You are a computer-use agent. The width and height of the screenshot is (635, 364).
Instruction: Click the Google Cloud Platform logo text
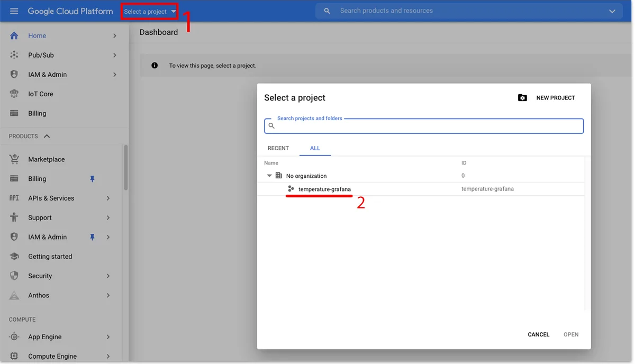click(x=70, y=11)
